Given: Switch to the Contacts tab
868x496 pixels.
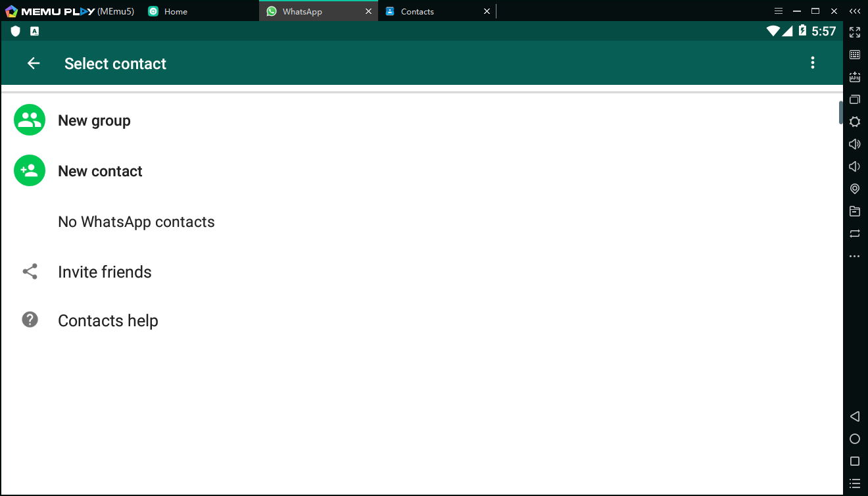Looking at the screenshot, I should pos(417,11).
